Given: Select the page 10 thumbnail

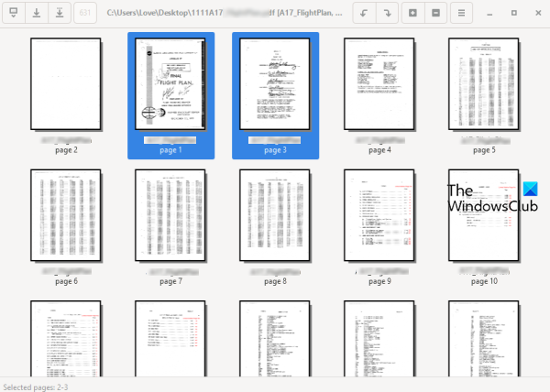Looking at the screenshot, I should (484, 215).
